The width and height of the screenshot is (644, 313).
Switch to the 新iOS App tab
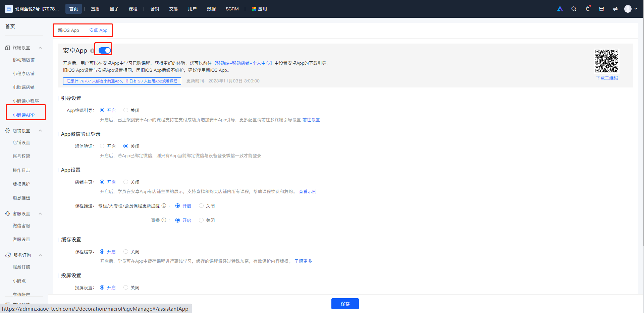click(x=68, y=30)
